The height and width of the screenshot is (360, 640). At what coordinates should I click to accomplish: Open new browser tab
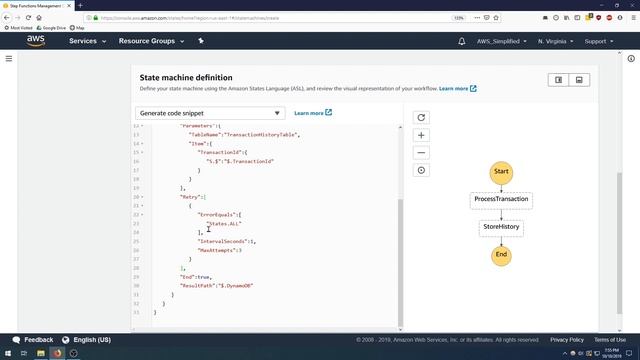(x=80, y=6)
